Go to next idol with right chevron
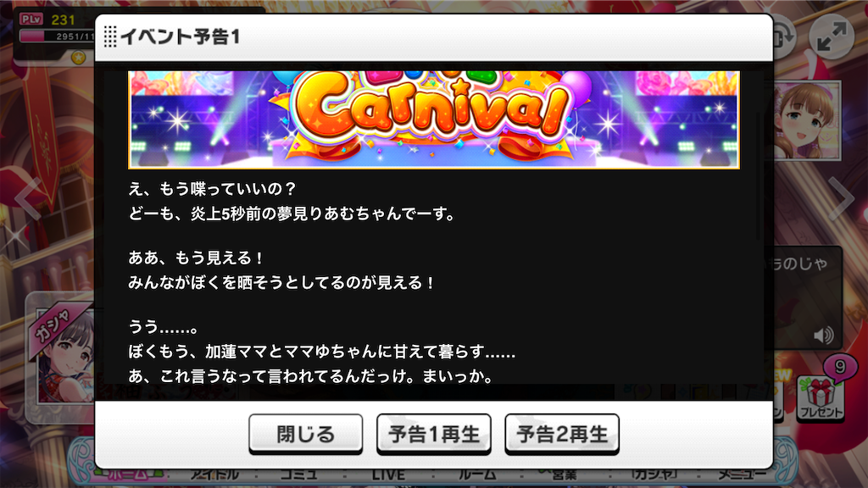 coord(842,197)
